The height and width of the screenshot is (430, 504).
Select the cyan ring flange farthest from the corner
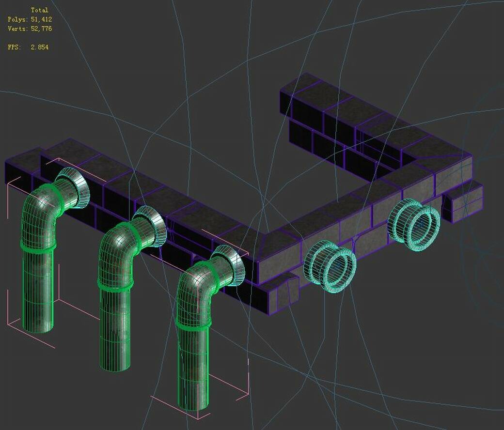(414, 225)
